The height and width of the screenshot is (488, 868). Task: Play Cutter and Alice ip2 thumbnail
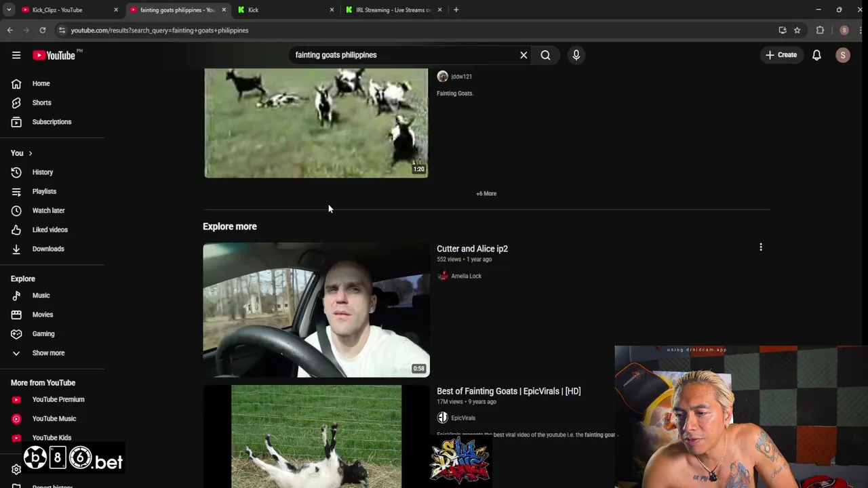pos(316,310)
